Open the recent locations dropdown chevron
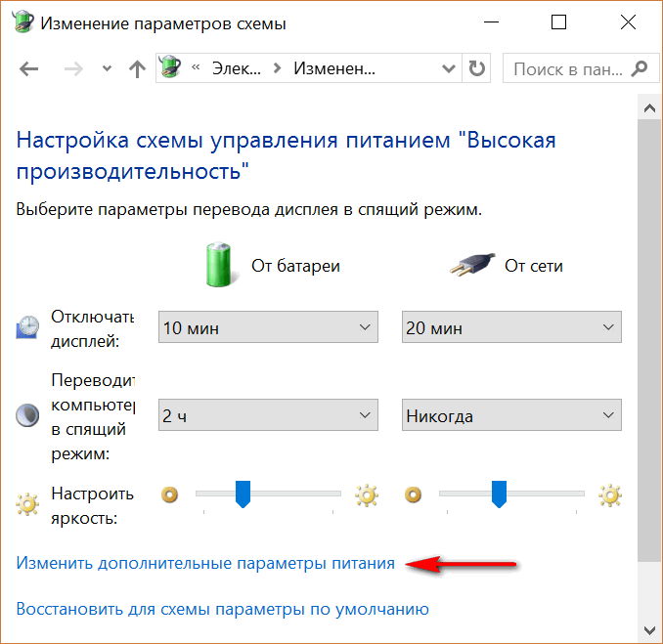The width and height of the screenshot is (663, 644). [107, 68]
